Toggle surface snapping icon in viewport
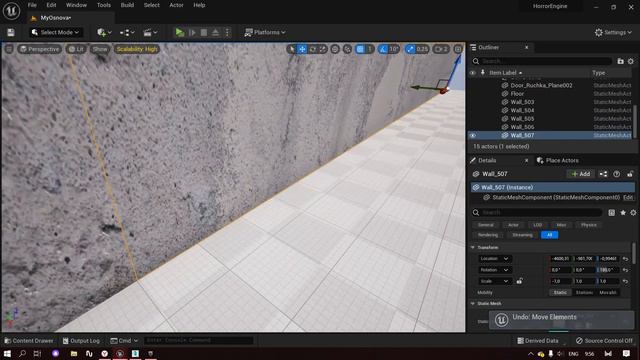The image size is (640, 360). tap(347, 49)
